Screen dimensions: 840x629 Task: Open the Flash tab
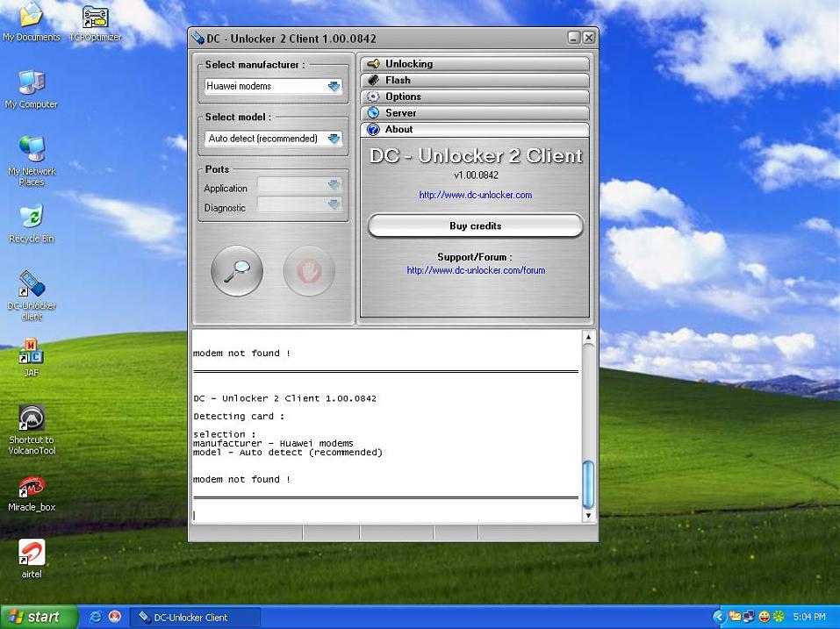click(x=475, y=81)
